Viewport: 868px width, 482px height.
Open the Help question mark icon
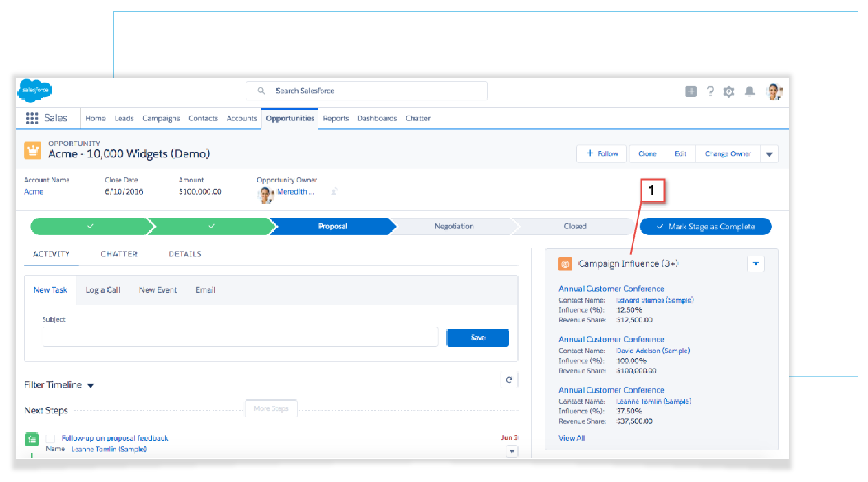pyautogui.click(x=710, y=91)
